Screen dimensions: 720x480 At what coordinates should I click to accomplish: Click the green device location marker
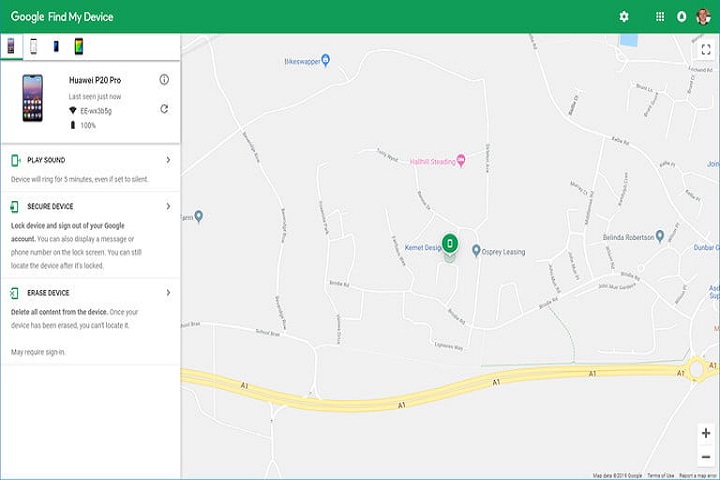tap(450, 244)
